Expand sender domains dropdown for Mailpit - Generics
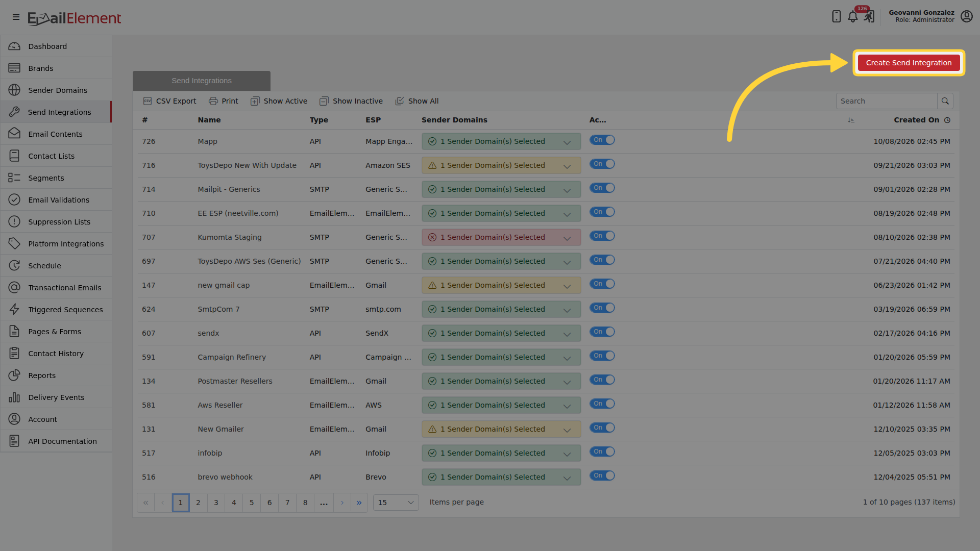The width and height of the screenshot is (980, 551). [501, 189]
